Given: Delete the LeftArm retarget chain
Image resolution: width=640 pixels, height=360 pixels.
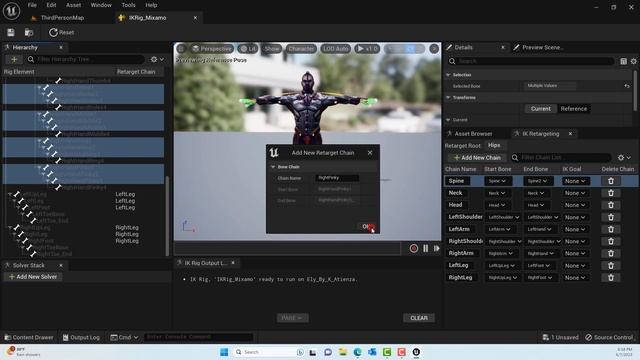Looking at the screenshot, I should [611, 229].
